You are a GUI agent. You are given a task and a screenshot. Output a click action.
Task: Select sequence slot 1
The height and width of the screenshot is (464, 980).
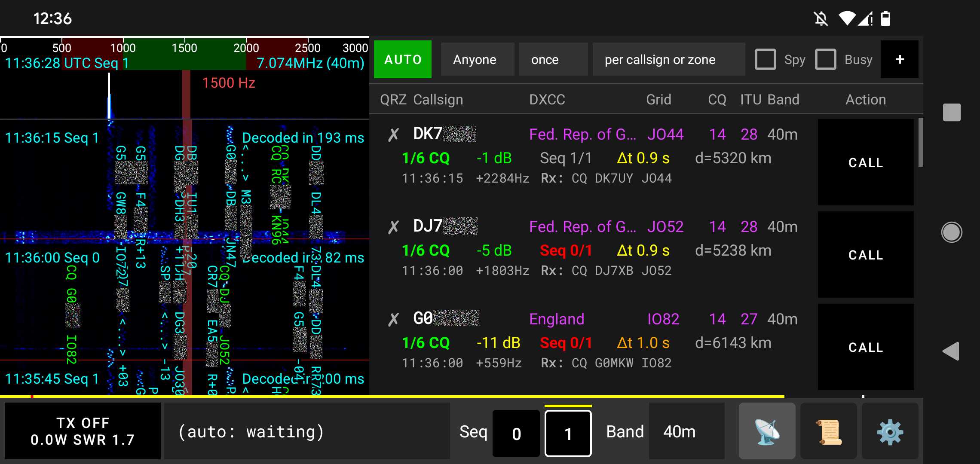568,433
